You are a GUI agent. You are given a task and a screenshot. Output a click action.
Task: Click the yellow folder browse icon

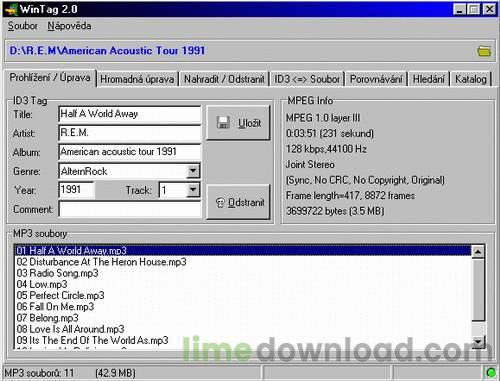coord(484,51)
